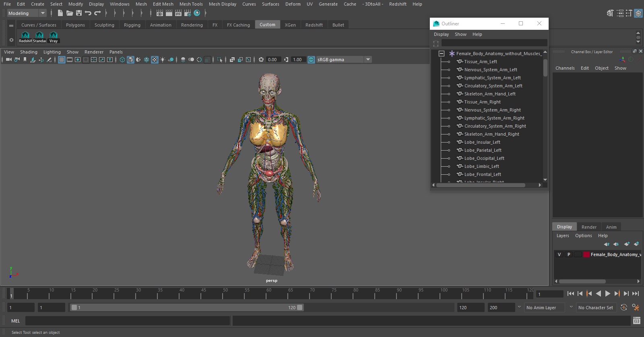Open a scene file using the folder icon
Viewport: 644px width, 337px height.
click(70, 13)
